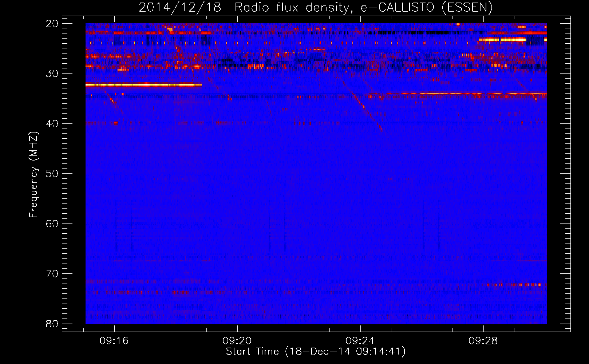Click the 60 frequency tick label

click(52, 224)
